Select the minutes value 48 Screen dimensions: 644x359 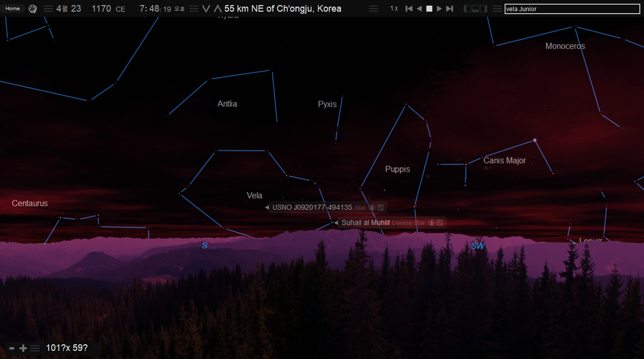155,9
